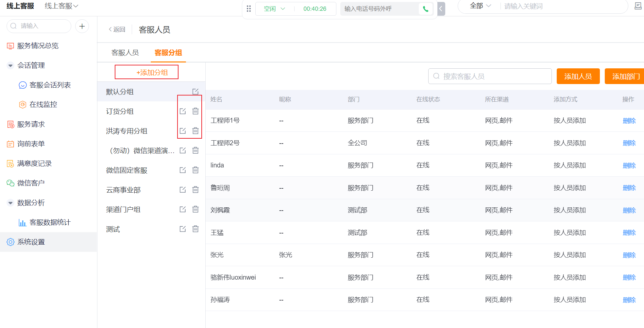This screenshot has width=644, height=328.
Task: Delete linda from the group
Action: point(629,165)
